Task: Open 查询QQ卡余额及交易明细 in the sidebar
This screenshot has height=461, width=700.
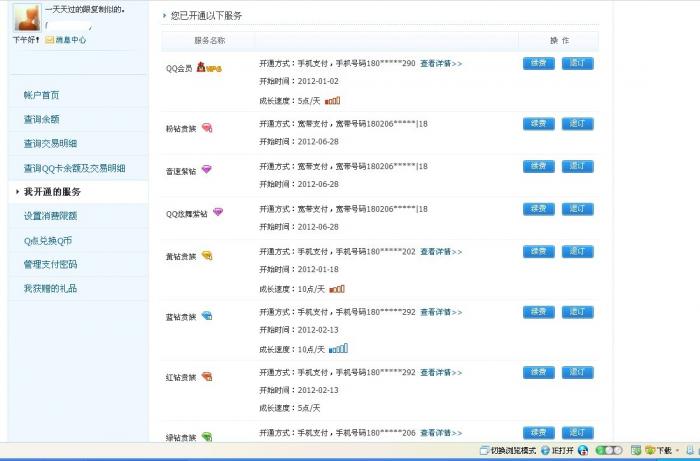Action: (75, 168)
